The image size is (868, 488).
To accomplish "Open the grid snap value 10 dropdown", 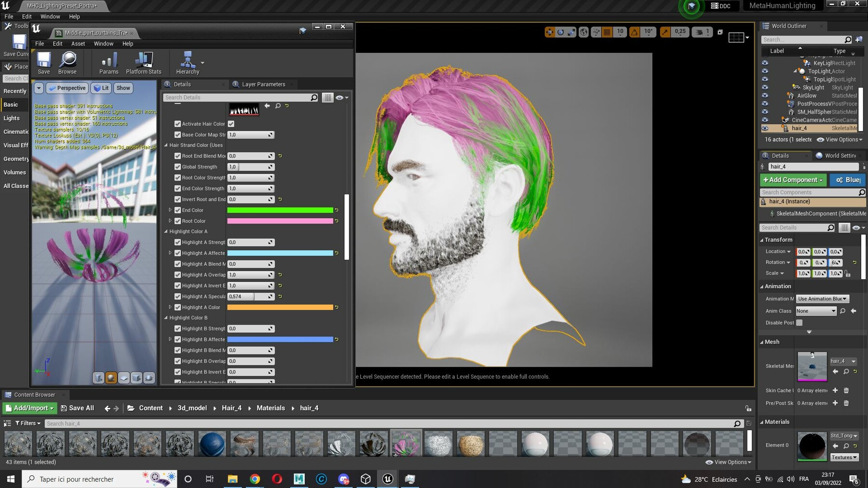I will [x=620, y=32].
